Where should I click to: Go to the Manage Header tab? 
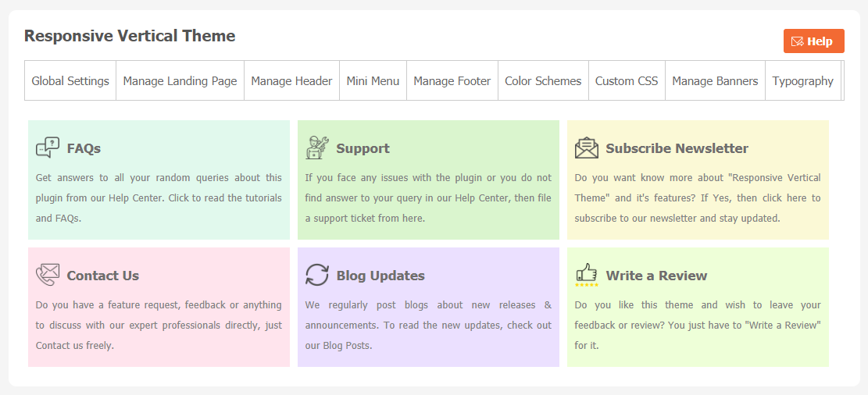[x=291, y=80]
